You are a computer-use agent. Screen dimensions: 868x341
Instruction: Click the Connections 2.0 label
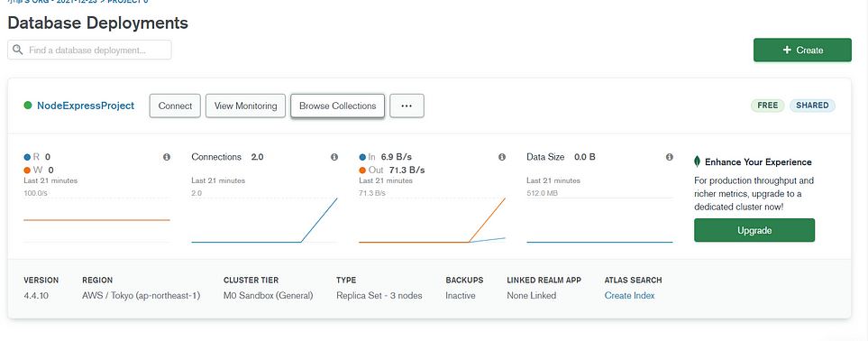point(227,157)
